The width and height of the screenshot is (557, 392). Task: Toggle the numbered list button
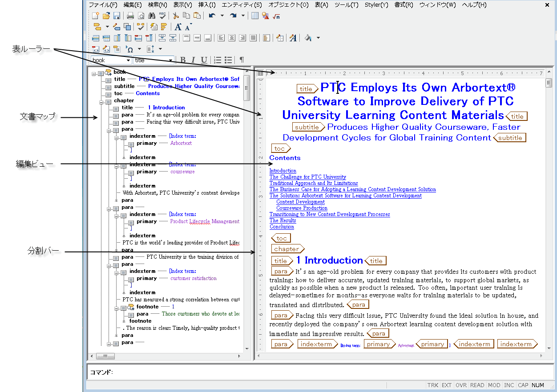[218, 60]
